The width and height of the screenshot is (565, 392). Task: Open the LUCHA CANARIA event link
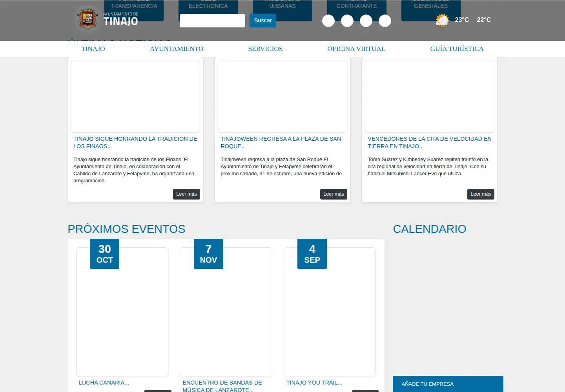coord(104,383)
